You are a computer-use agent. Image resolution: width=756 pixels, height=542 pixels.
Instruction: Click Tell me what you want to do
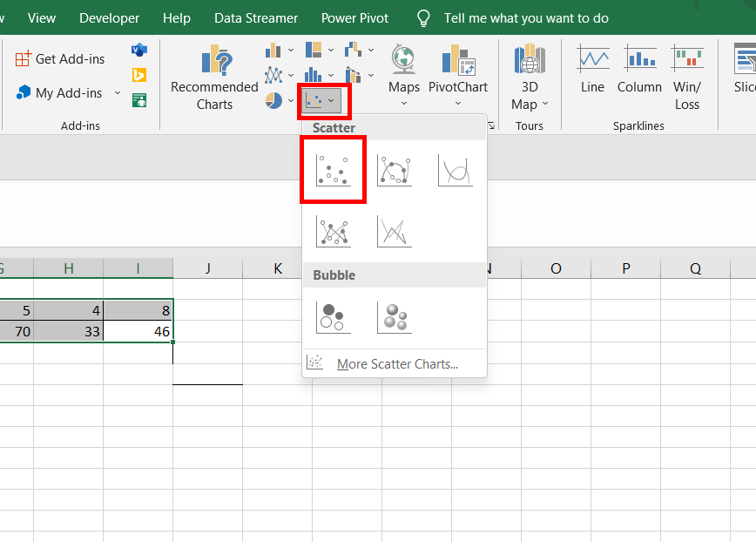(x=526, y=17)
